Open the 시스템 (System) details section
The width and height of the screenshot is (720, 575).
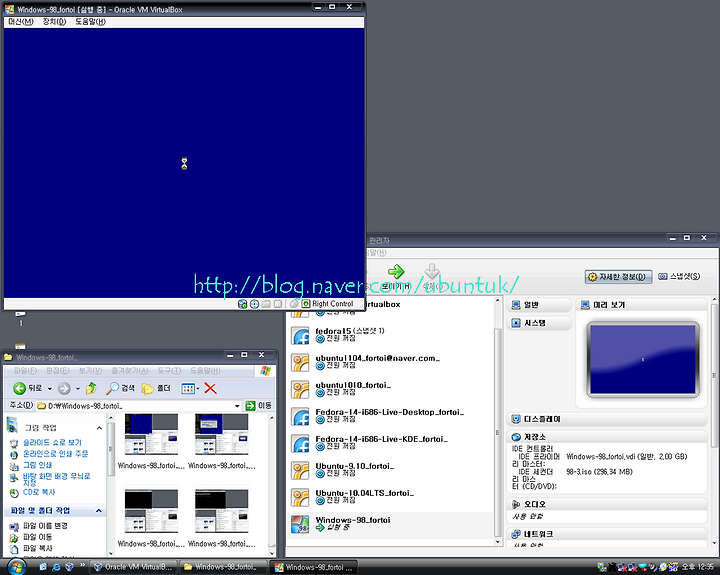pos(539,323)
